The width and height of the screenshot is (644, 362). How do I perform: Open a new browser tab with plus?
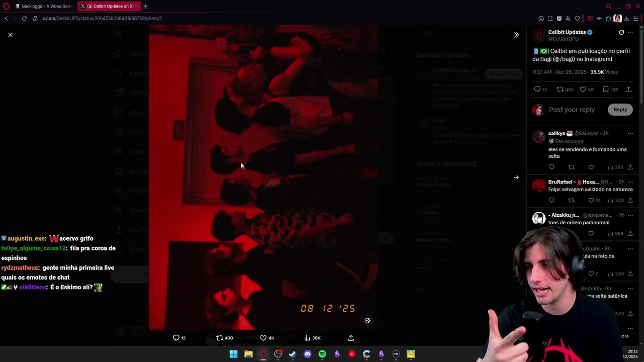click(145, 6)
